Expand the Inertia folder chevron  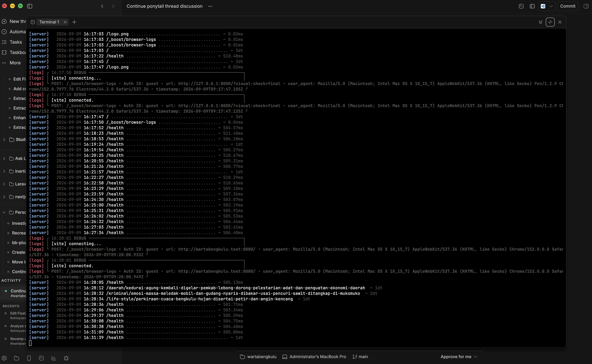tap(4, 171)
